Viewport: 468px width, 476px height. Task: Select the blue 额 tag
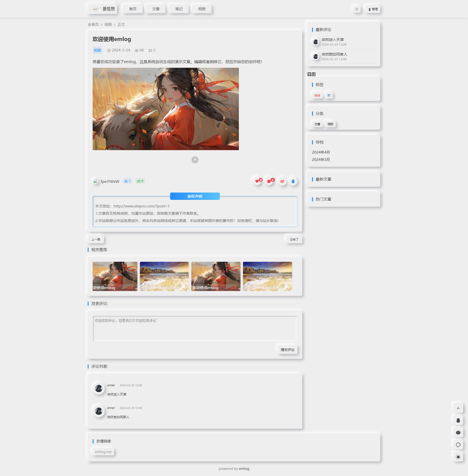pos(329,95)
